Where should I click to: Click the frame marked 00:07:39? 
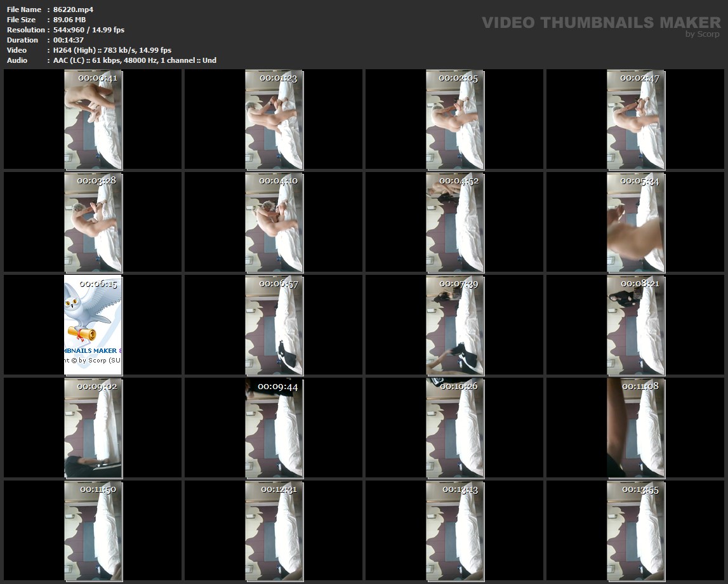(454, 325)
